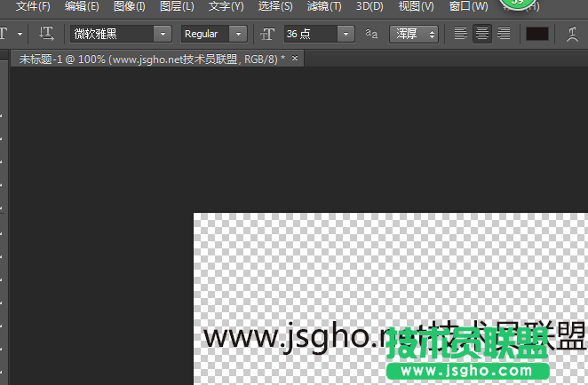
Task: Open the 文字(Y) menu
Action: click(226, 6)
